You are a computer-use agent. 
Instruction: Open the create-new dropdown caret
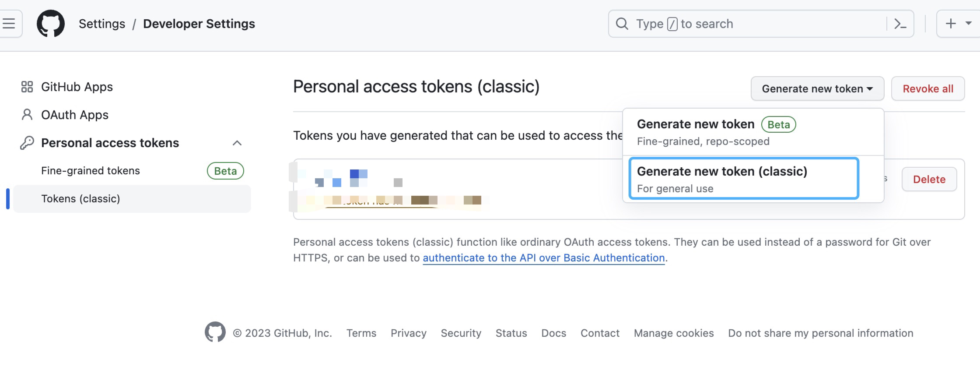[969, 24]
